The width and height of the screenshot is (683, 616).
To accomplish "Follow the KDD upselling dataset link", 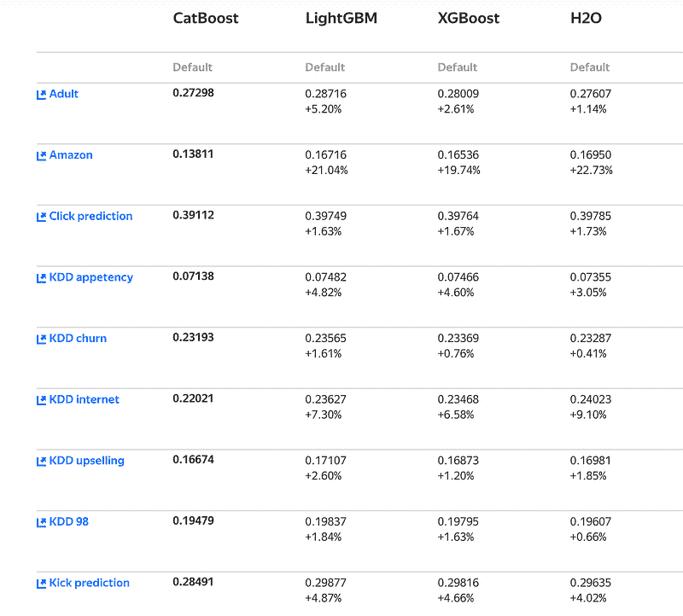I will tap(87, 461).
